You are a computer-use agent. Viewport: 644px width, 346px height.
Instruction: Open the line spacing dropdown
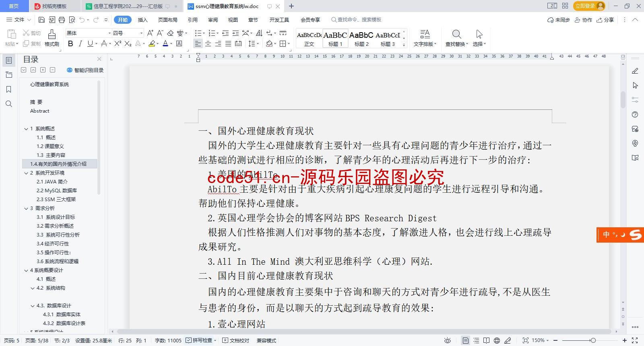click(x=258, y=44)
